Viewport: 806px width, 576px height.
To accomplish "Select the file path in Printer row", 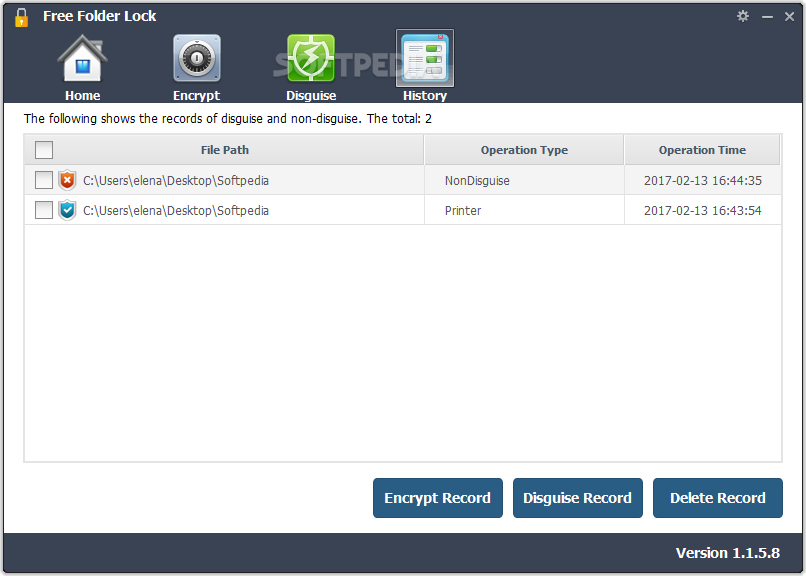I will 176,211.
